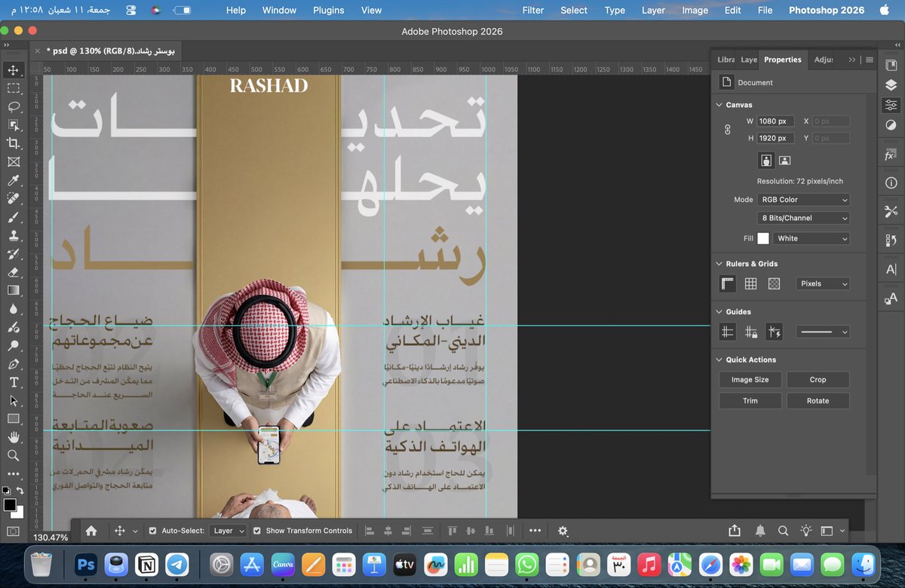Select the Lasso tool
This screenshot has height=588, width=905.
(x=12, y=107)
